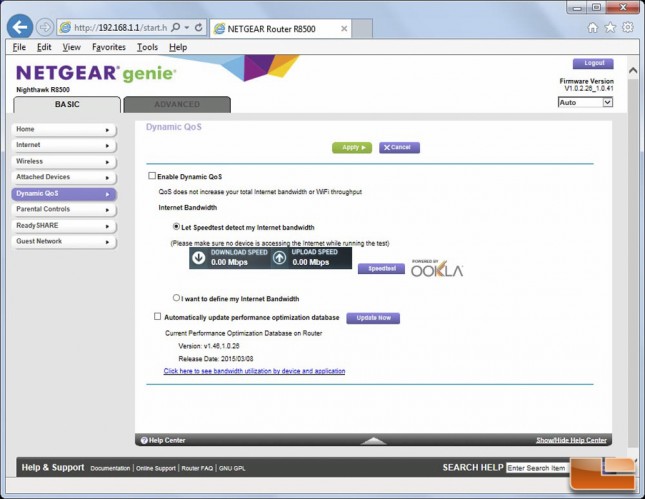
Task: Click the browser back arrow button
Action: [x=19, y=27]
